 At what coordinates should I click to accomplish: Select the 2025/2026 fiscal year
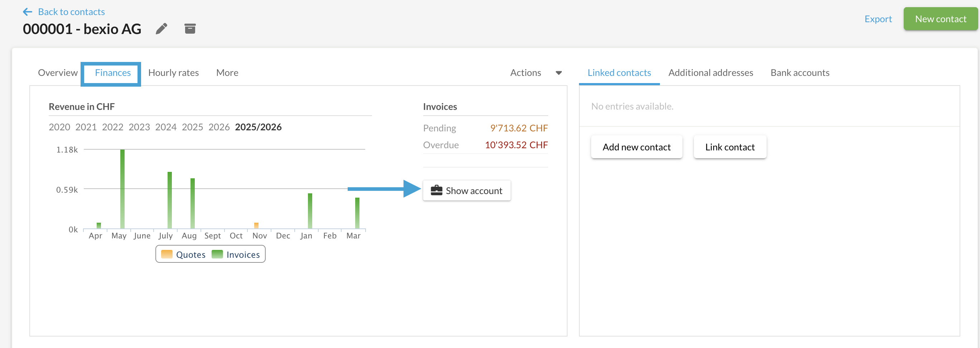(x=258, y=127)
